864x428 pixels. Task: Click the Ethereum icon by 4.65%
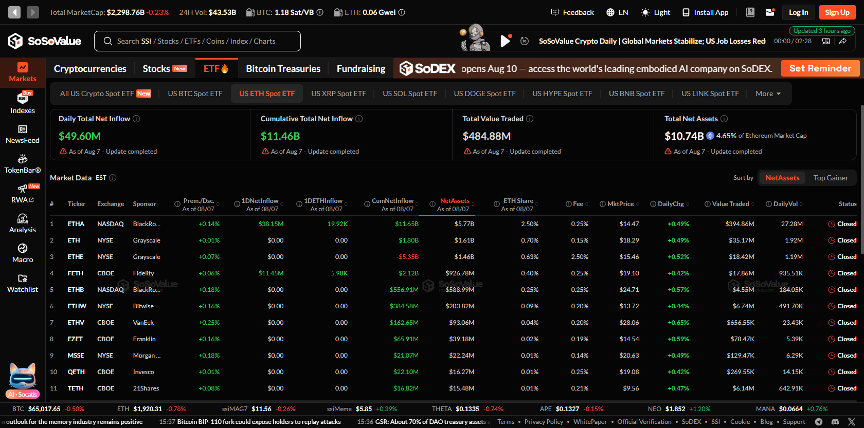[710, 136]
